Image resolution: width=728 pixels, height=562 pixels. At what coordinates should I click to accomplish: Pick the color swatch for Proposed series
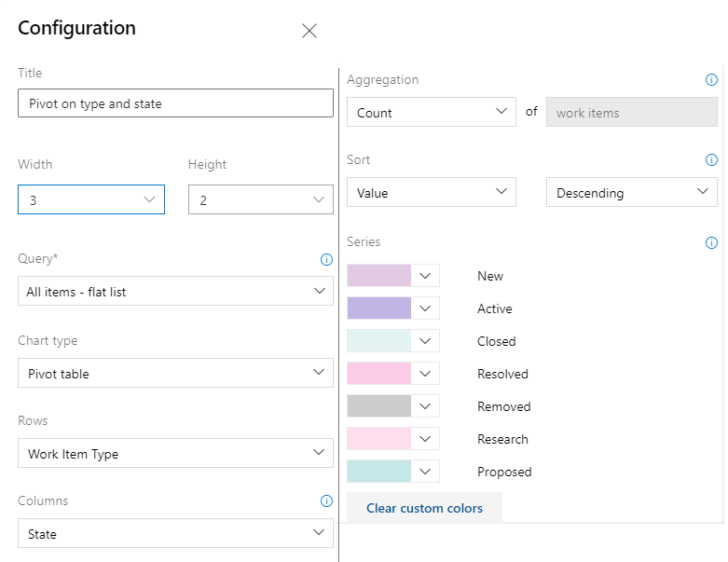[378, 471]
